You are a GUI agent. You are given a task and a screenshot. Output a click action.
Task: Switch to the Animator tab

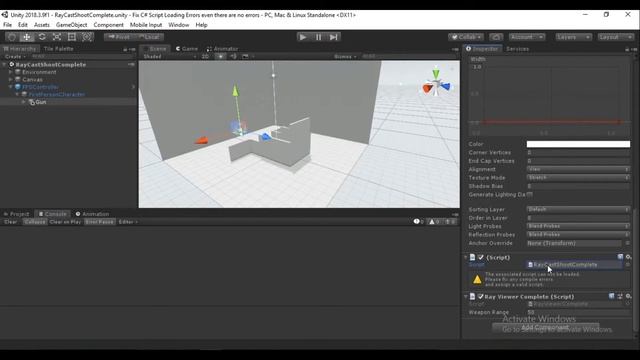pyautogui.click(x=222, y=49)
